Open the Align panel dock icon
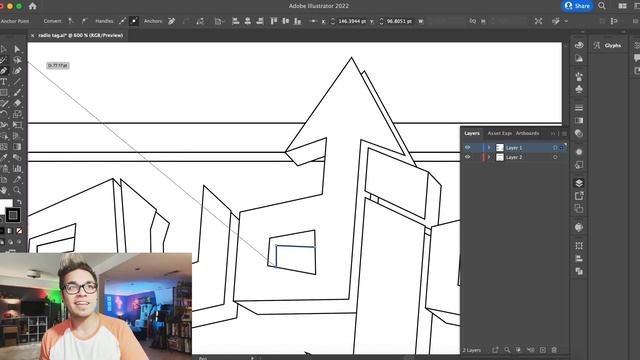This screenshot has height=360, width=640. click(x=579, y=258)
